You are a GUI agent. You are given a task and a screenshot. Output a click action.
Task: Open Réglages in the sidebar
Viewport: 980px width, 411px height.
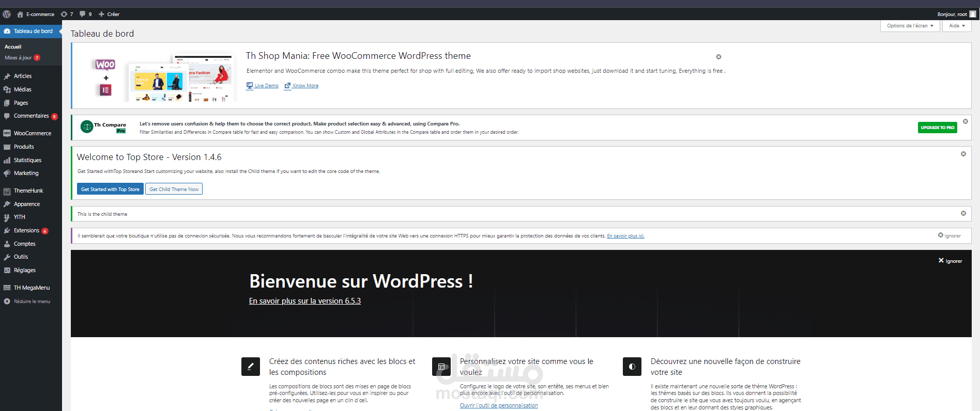point(31,270)
